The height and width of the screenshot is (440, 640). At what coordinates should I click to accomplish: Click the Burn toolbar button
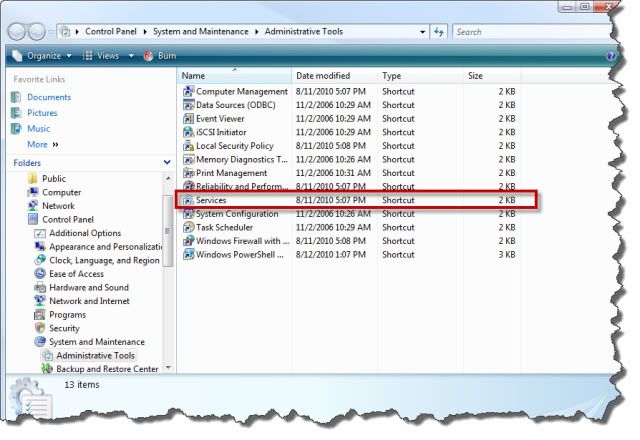tap(160, 56)
